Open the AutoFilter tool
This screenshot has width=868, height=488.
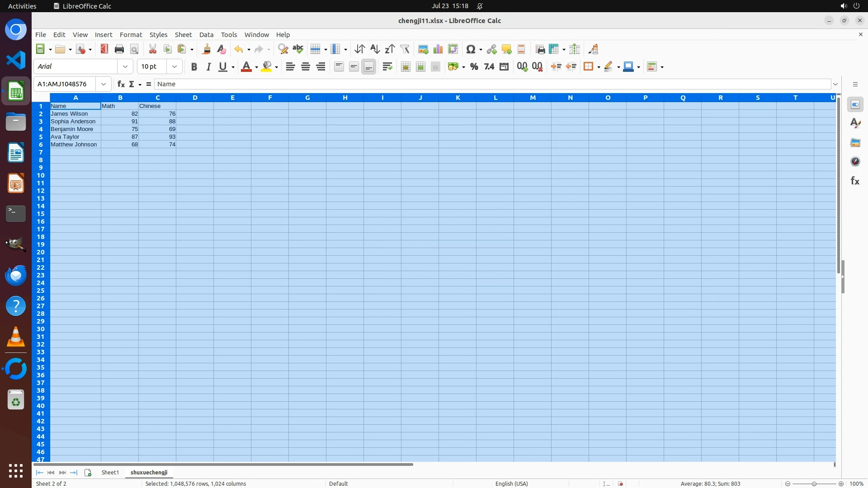coord(405,49)
